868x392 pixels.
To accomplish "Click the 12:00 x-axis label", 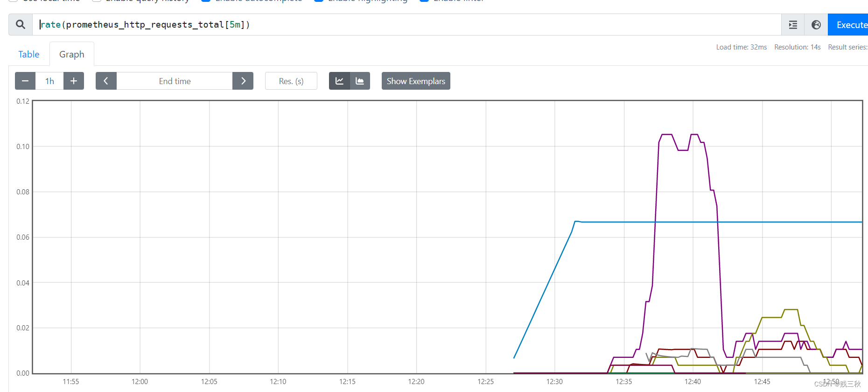I will tap(140, 382).
